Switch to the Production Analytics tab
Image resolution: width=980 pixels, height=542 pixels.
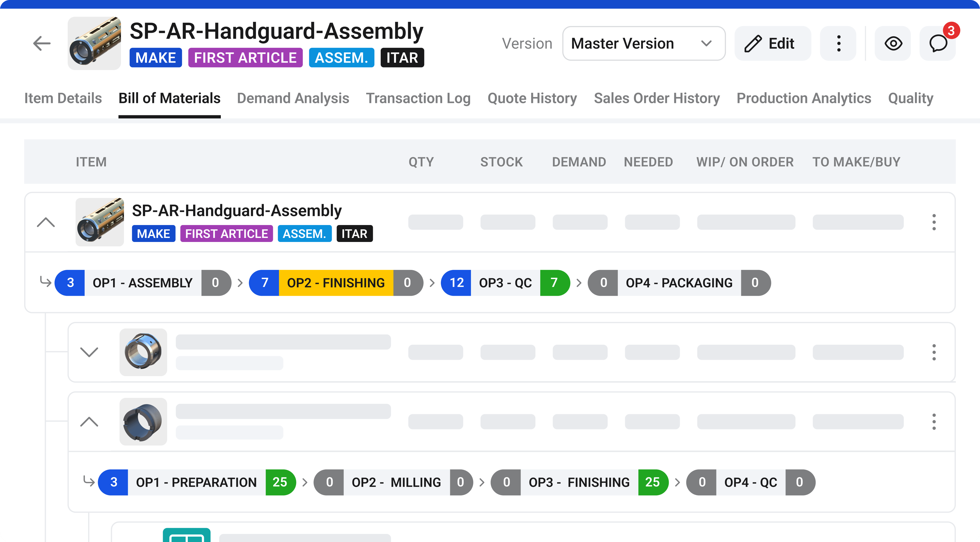tap(804, 98)
